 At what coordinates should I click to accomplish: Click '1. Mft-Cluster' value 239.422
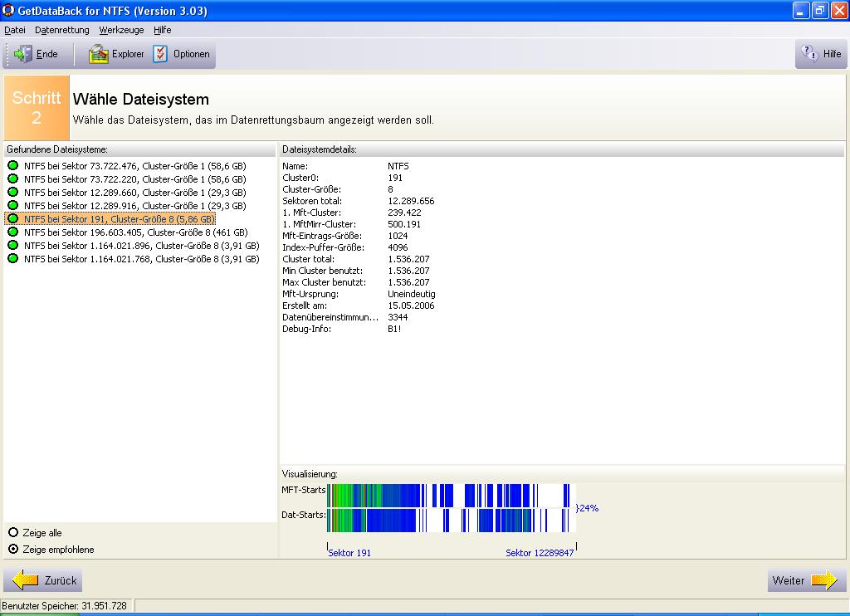click(x=404, y=213)
